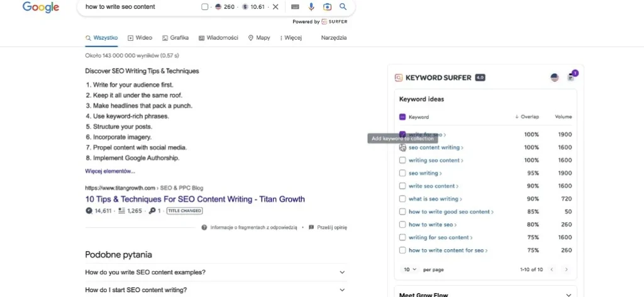644x297 pixels.
Task: Click 'Prześlij opinię' feedback link
Action: point(332,227)
